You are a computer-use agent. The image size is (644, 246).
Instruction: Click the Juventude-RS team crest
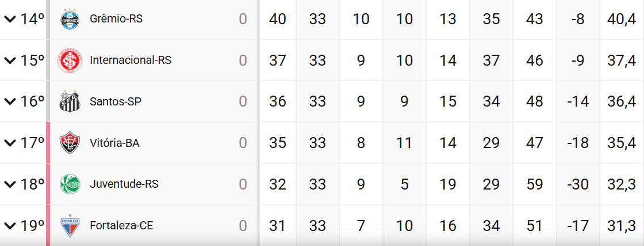point(71,184)
